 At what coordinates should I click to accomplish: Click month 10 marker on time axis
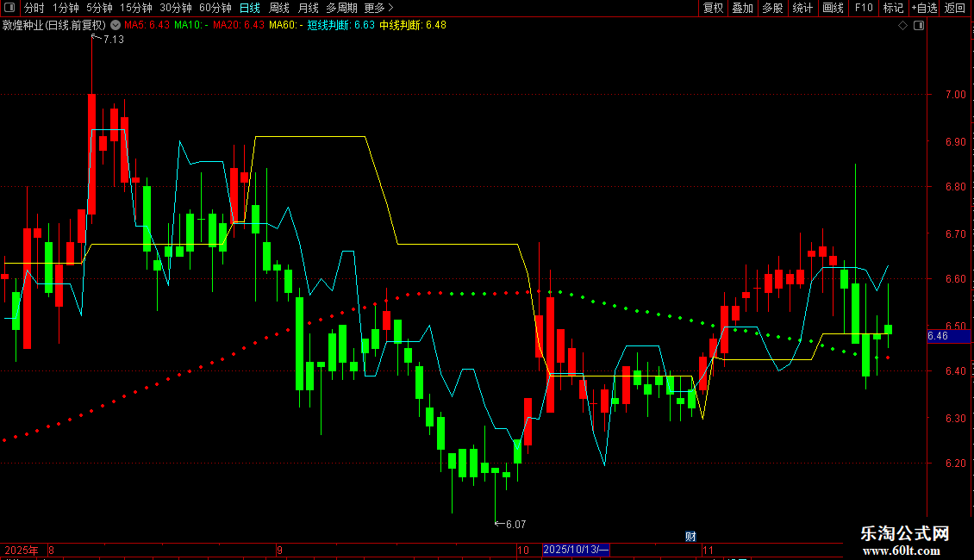click(523, 550)
